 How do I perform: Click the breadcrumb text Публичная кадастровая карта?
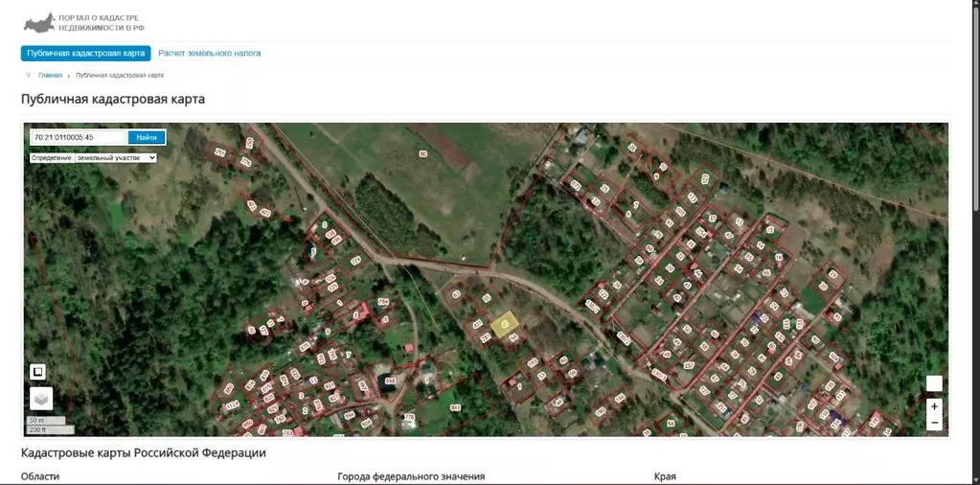click(x=120, y=75)
